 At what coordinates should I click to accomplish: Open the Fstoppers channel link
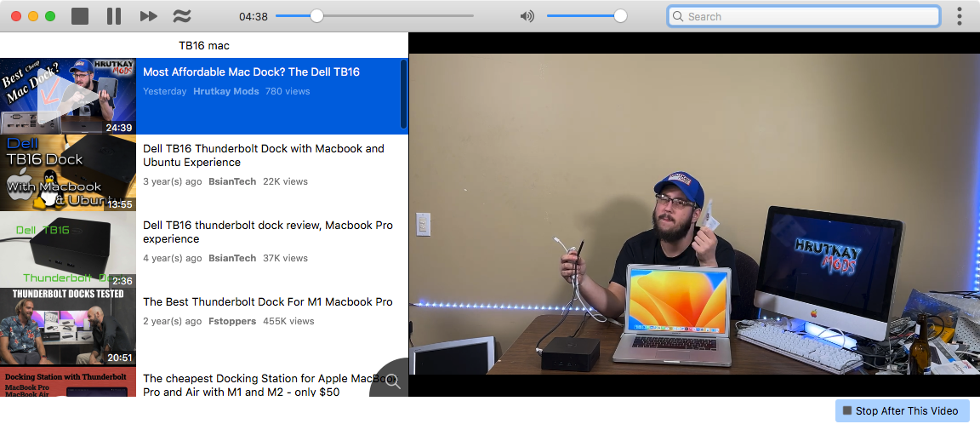[x=232, y=321]
